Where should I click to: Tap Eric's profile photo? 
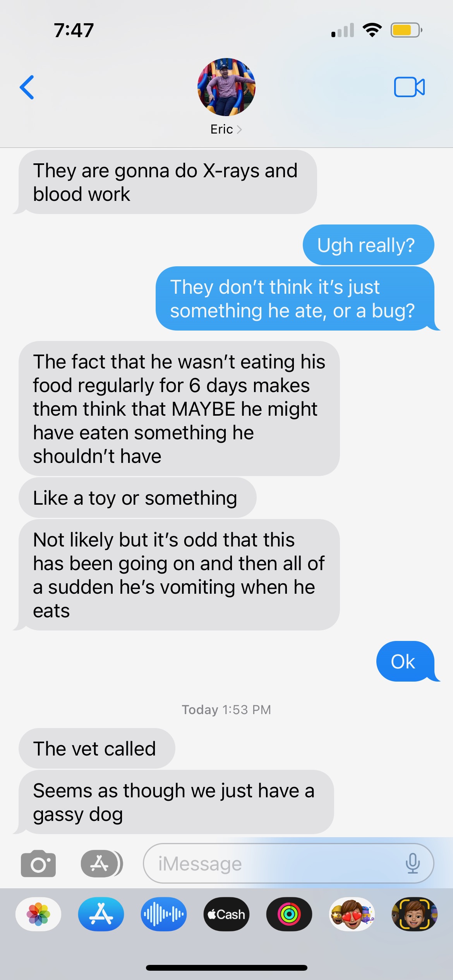pyautogui.click(x=226, y=87)
